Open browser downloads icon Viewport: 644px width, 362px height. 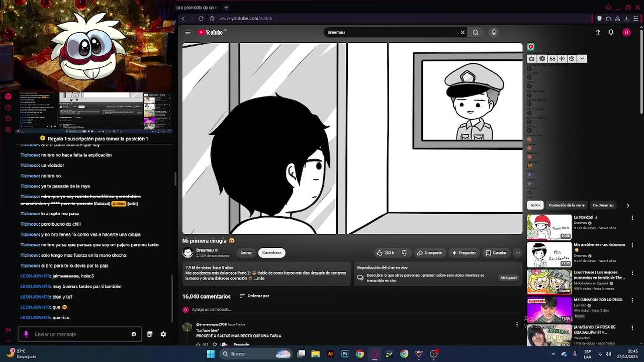pyautogui.click(x=626, y=19)
